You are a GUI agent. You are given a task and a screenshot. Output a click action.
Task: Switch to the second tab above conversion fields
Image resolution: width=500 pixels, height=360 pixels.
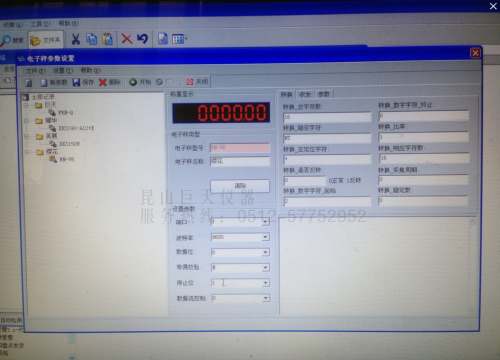click(305, 94)
